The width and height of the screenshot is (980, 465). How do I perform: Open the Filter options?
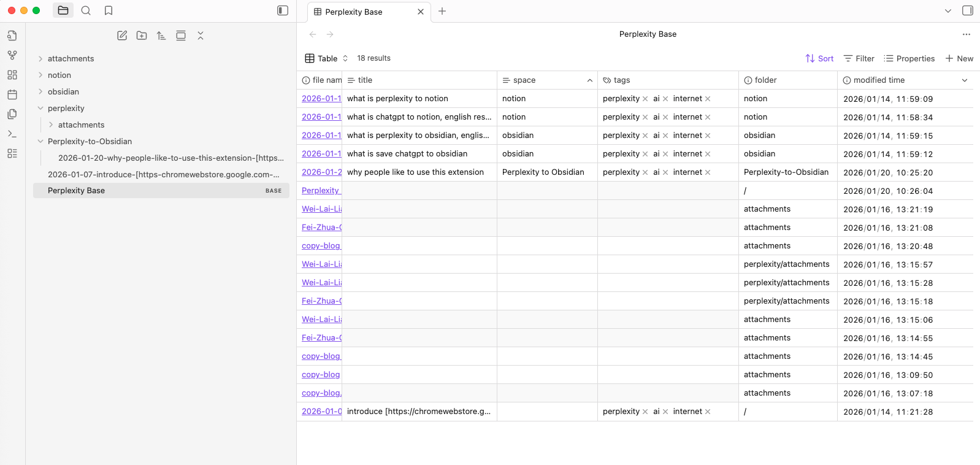[x=859, y=58]
